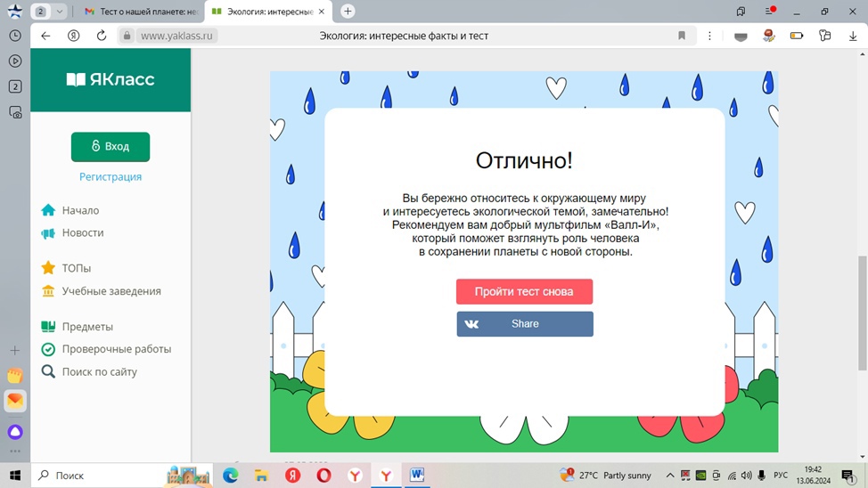Click the house icon beside Начало
This screenshot has height=488, width=868.
[x=48, y=209]
